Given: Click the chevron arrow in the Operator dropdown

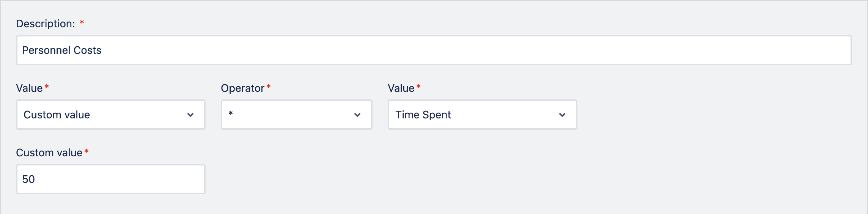Looking at the screenshot, I should coord(357,115).
